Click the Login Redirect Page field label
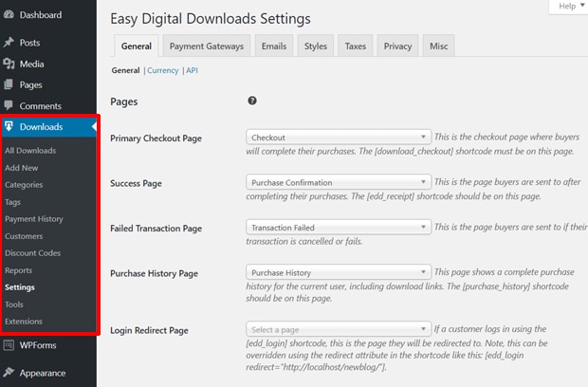This screenshot has width=588, height=387. click(149, 330)
